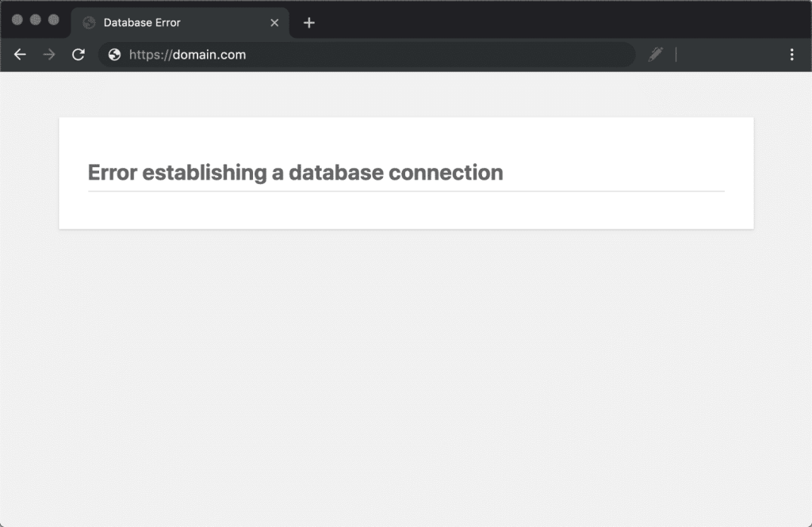This screenshot has width=812, height=527.
Task: Go back using the back arrow
Action: [x=21, y=55]
